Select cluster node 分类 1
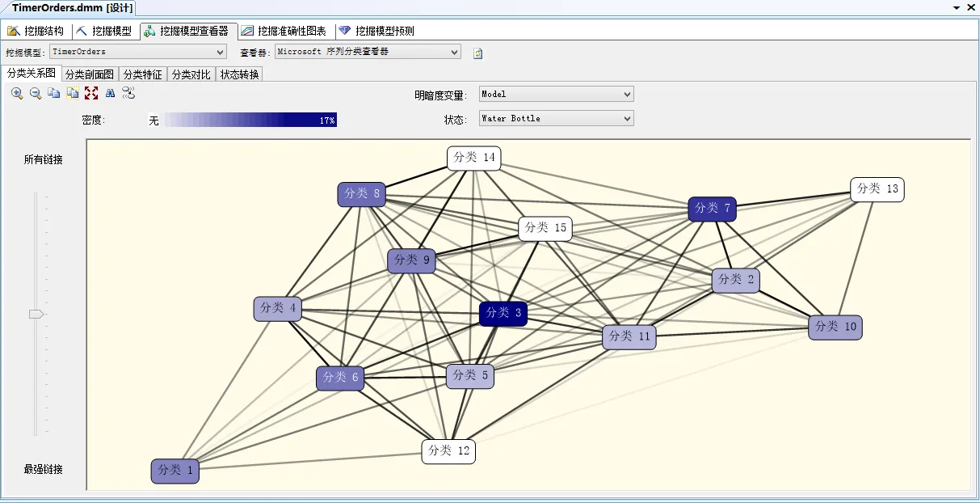 coord(175,471)
